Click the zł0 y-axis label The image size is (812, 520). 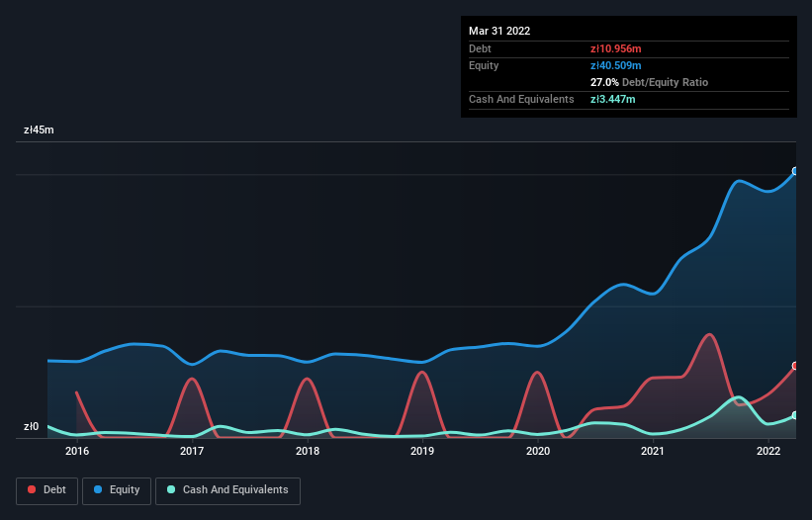click(x=31, y=426)
